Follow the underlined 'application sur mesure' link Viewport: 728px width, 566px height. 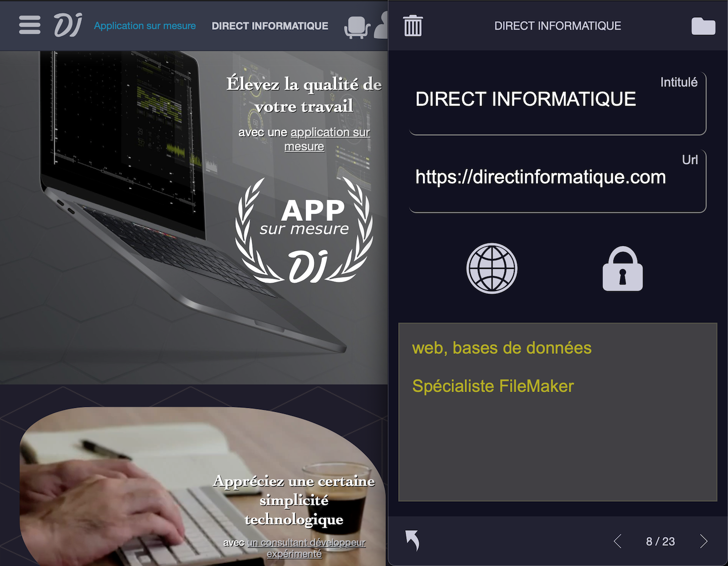329,139
